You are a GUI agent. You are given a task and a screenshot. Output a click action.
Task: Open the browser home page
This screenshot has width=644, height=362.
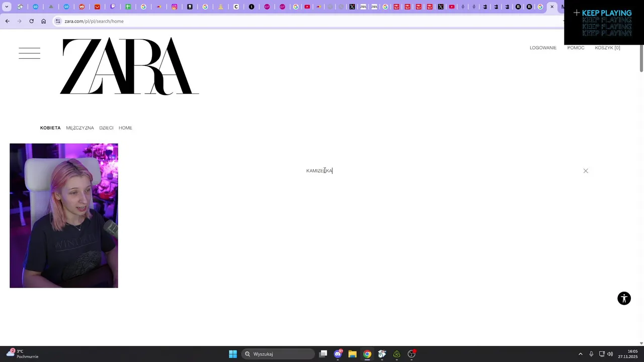[43, 21]
